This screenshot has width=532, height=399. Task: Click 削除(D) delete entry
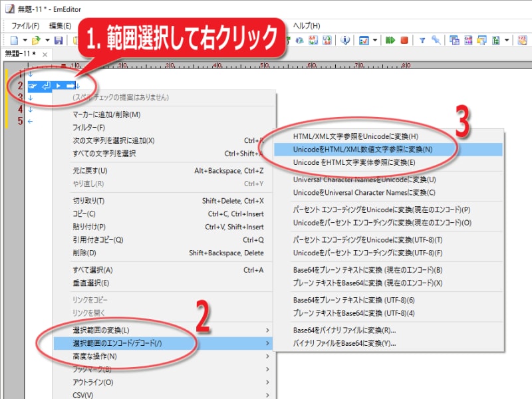(164, 253)
